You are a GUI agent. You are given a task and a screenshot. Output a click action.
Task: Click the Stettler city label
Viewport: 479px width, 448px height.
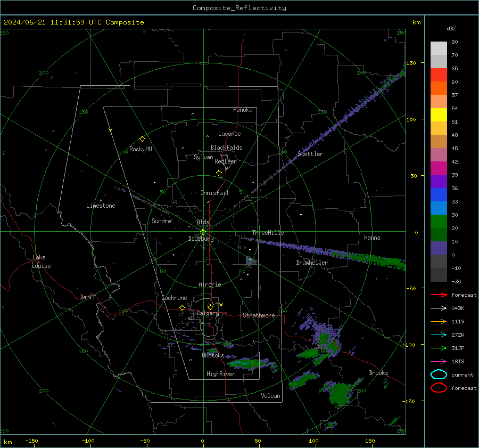tap(310, 154)
